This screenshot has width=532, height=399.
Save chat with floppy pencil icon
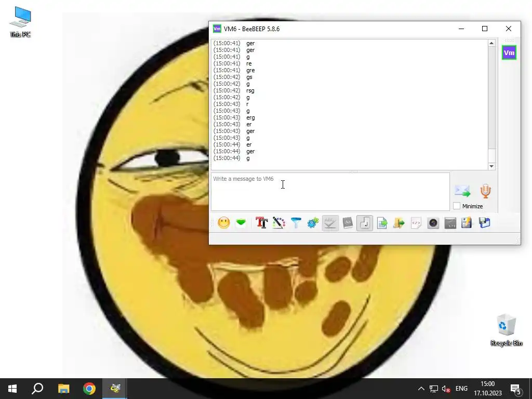[x=467, y=223]
